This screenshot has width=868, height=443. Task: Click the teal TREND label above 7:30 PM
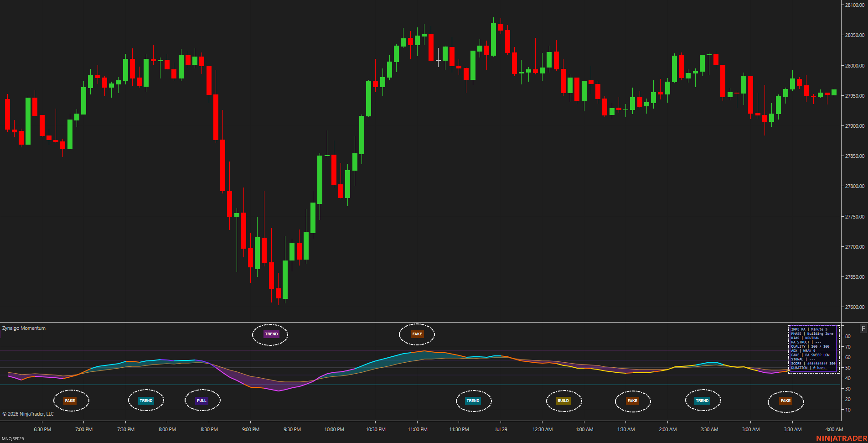[x=146, y=401]
